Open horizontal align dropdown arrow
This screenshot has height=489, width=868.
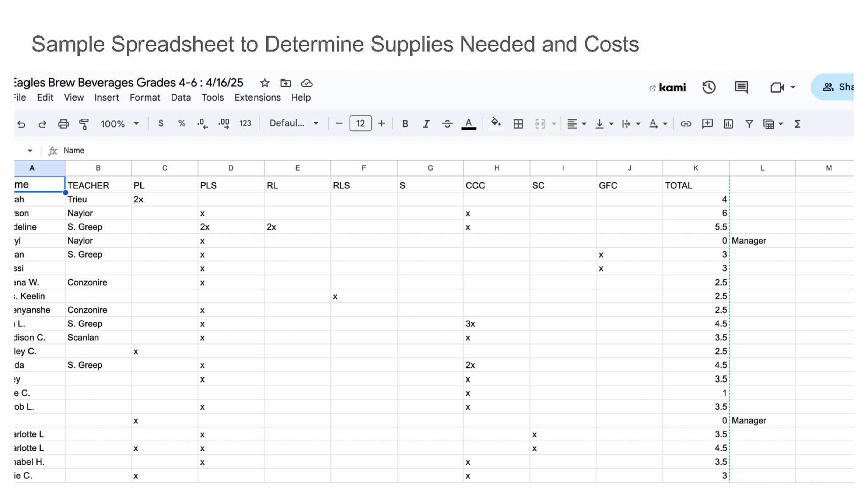pyautogui.click(x=584, y=124)
